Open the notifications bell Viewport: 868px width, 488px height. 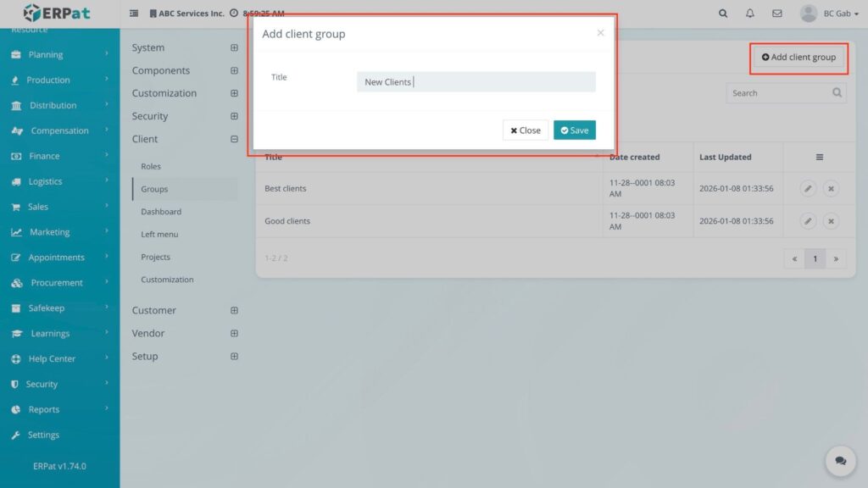(749, 13)
